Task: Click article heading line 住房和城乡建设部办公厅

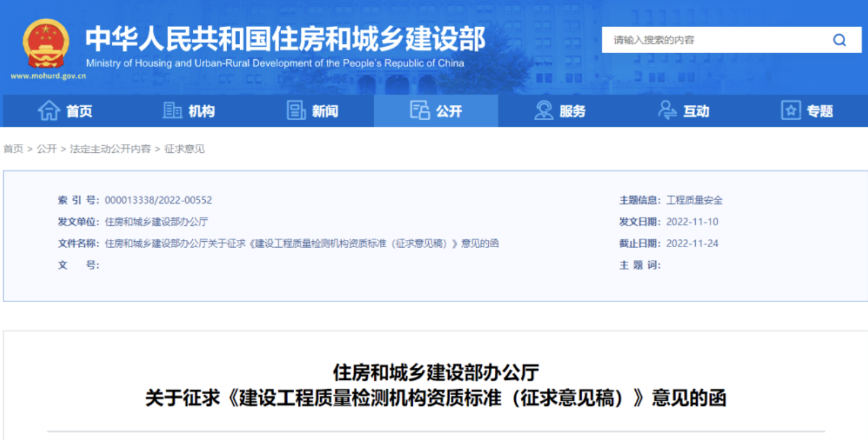Action: pos(436,373)
